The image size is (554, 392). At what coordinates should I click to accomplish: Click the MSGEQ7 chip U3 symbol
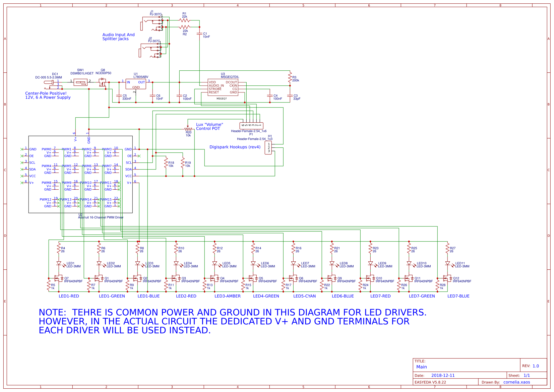223,87
